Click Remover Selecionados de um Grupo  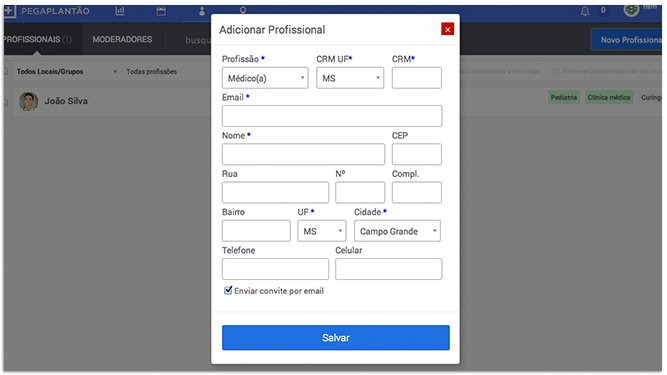click(x=612, y=71)
